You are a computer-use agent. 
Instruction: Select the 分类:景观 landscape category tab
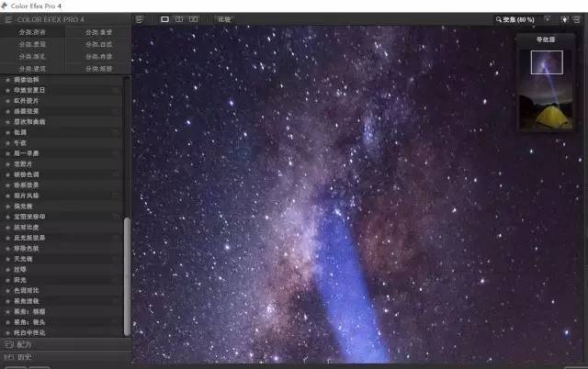tap(32, 44)
